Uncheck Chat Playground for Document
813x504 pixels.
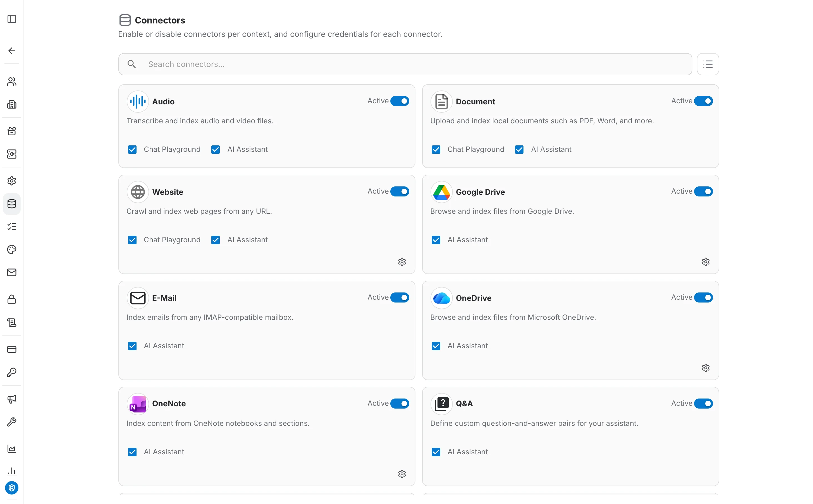[436, 149]
